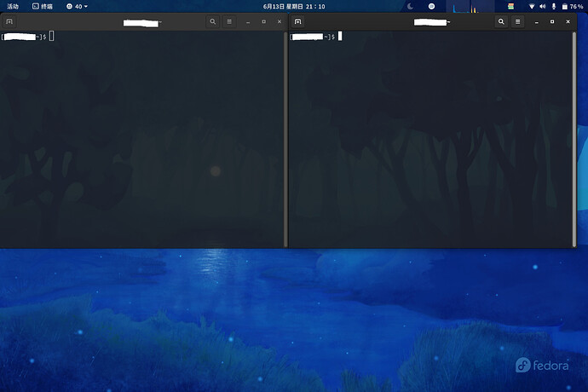Maximize the right terminal window
The image size is (588, 392).
pos(552,22)
